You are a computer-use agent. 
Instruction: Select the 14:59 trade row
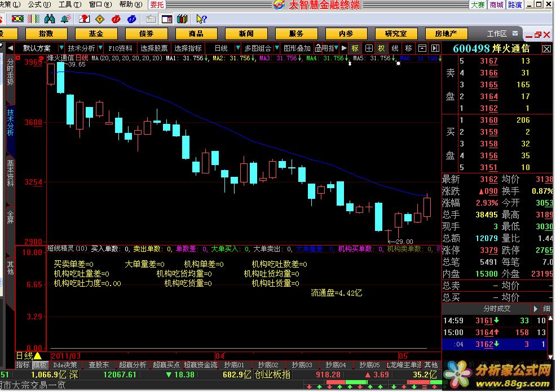pyautogui.click(x=495, y=320)
